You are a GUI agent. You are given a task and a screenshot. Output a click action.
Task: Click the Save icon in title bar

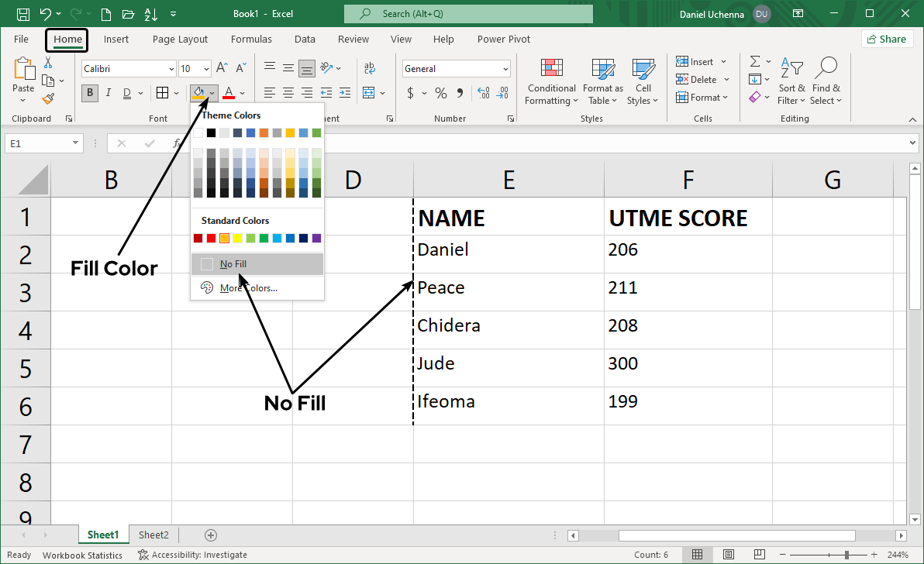22,14
